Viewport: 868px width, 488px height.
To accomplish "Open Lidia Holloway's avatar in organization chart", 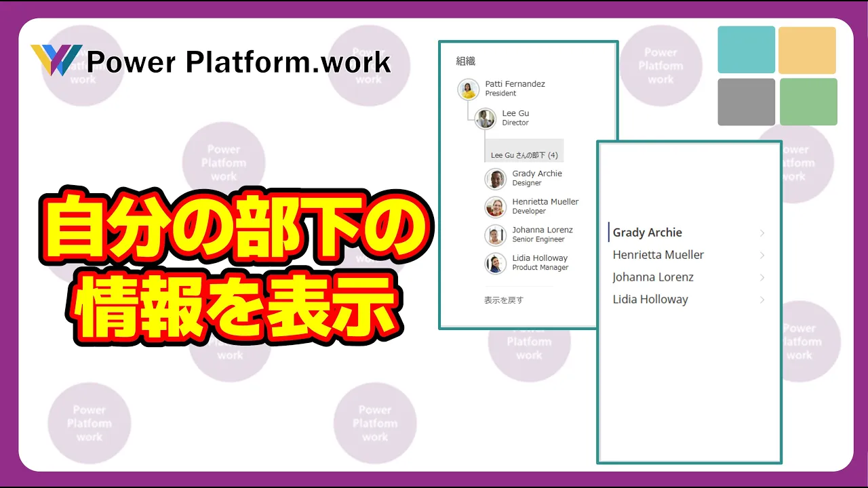I will [496, 263].
